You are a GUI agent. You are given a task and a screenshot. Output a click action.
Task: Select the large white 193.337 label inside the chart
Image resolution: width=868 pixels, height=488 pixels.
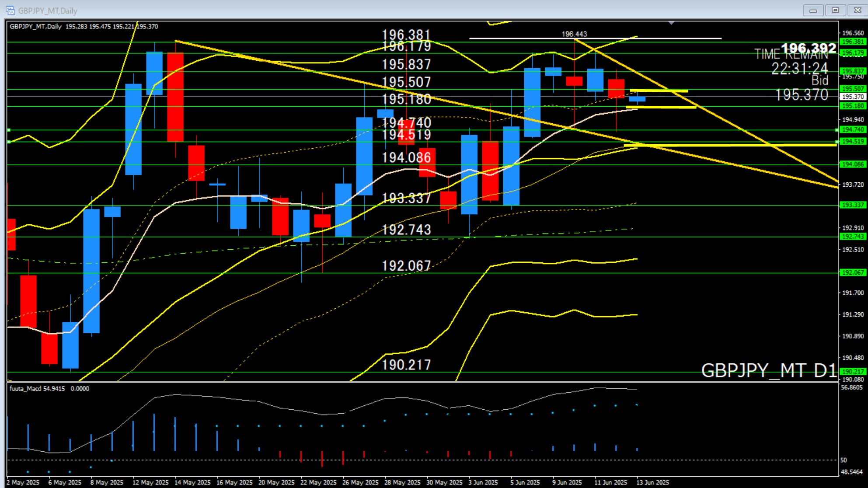(406, 198)
